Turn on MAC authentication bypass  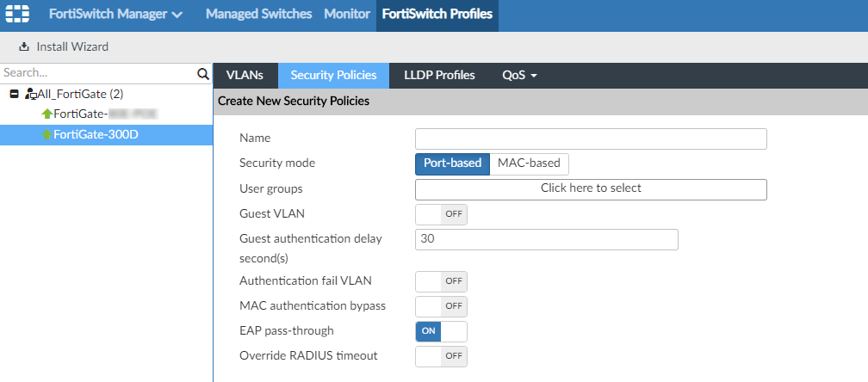pyautogui.click(x=441, y=305)
